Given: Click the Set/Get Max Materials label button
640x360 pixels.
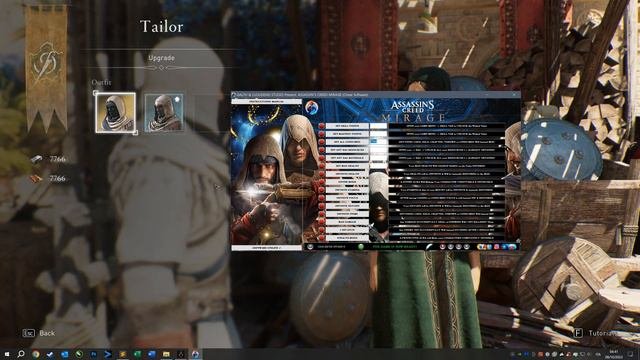Looking at the screenshot, I should pyautogui.click(x=347, y=158).
